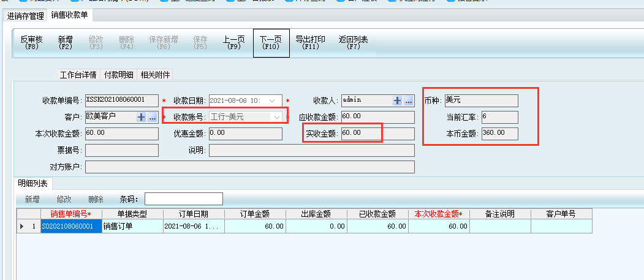This screenshot has width=644, height=280.
Task: Go to next page with 下一页 (F10)
Action: (x=271, y=42)
